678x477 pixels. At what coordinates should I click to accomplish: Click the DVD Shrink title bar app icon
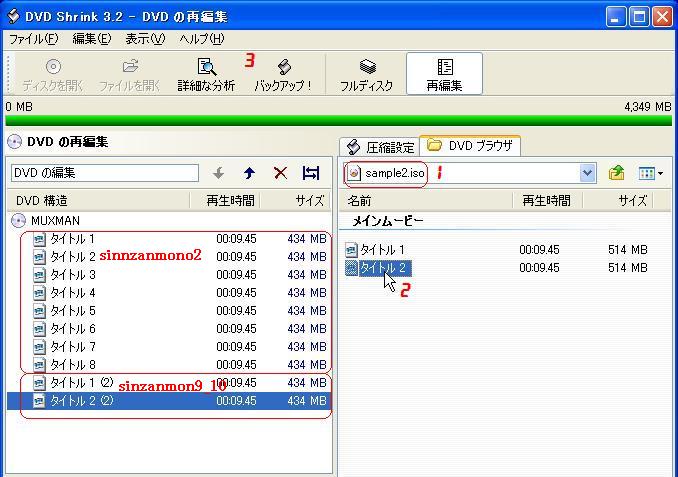(x=14, y=16)
